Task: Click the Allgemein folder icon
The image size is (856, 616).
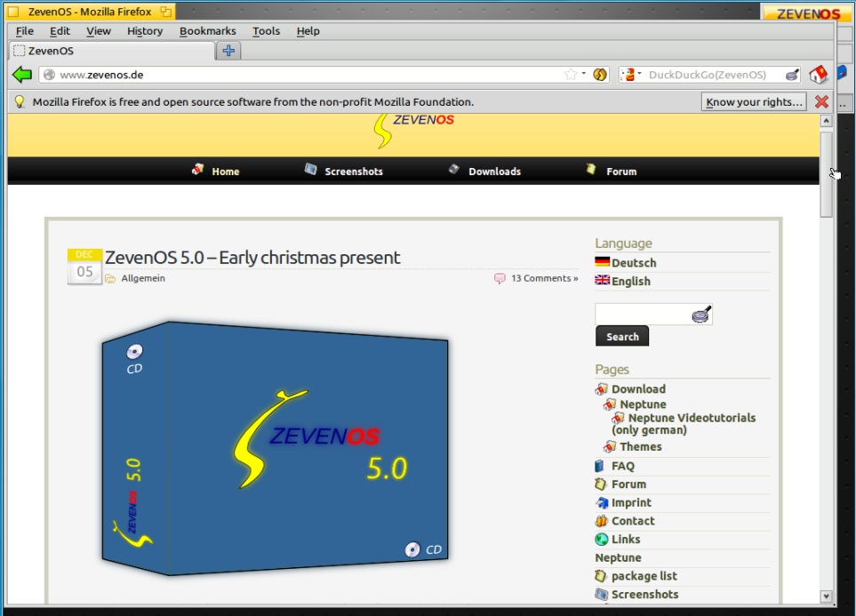Action: point(110,278)
